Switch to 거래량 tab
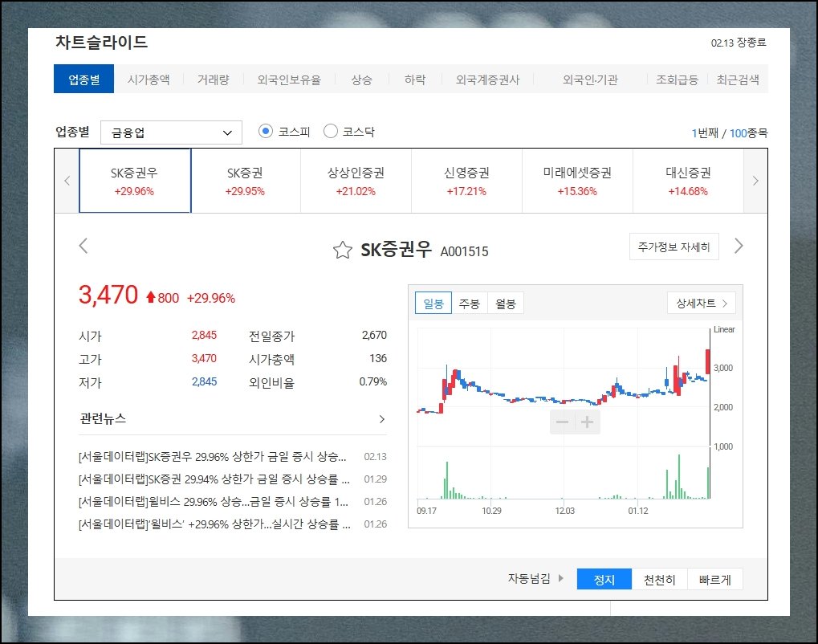This screenshot has height=644, width=818. (x=214, y=79)
